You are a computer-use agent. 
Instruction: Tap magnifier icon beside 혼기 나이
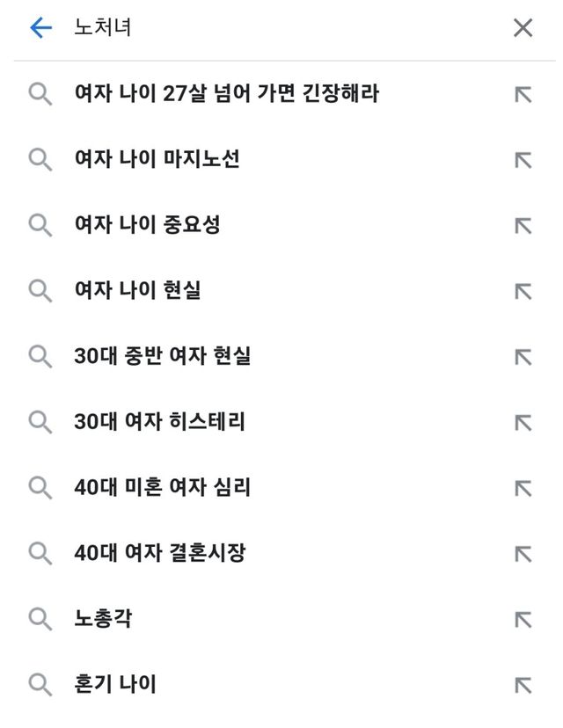tap(40, 685)
